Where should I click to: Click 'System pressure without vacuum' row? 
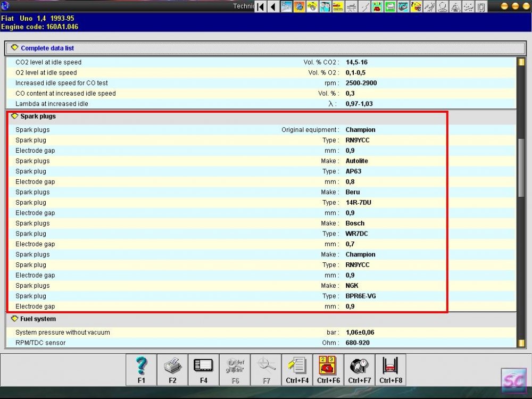click(261, 332)
